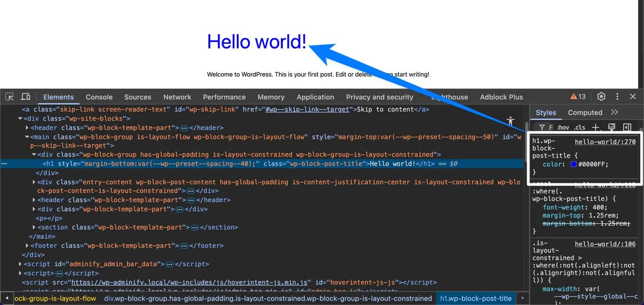Open the Adblock Plus tab

point(501,97)
